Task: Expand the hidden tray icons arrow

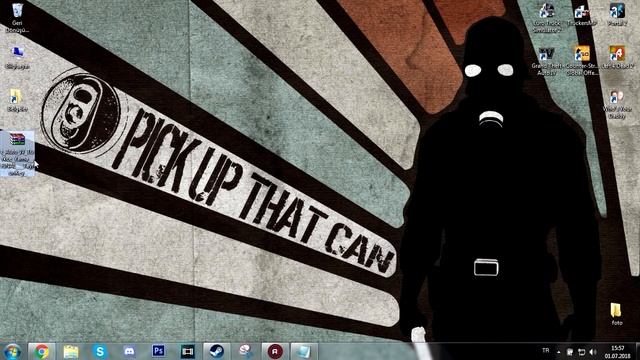Action: (558, 352)
